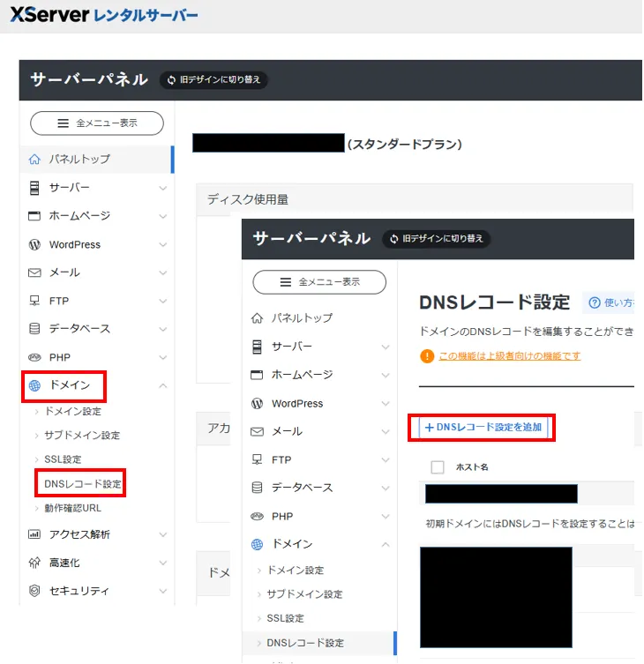The height and width of the screenshot is (664, 644).
Task: Open DNSレコード設定 in the back panel sidebar
Action: (83, 483)
